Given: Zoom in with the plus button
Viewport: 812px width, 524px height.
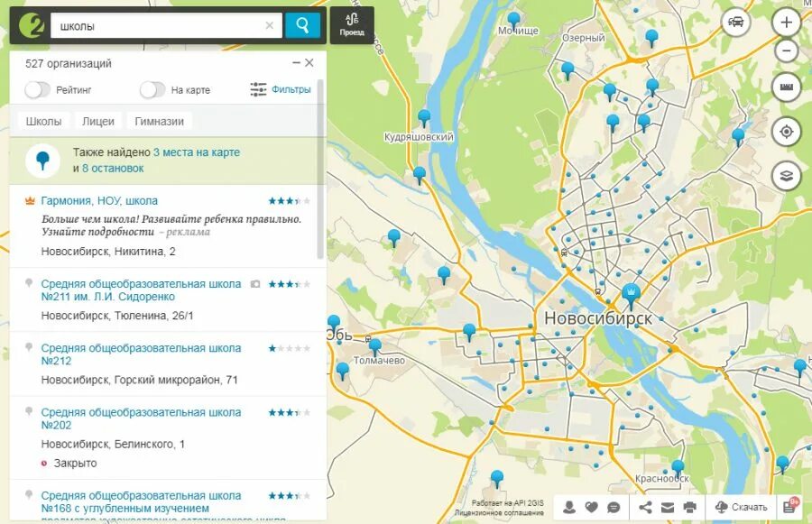Looking at the screenshot, I should pyautogui.click(x=786, y=23).
